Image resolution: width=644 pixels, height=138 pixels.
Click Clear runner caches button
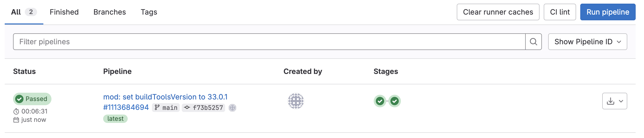tap(498, 12)
